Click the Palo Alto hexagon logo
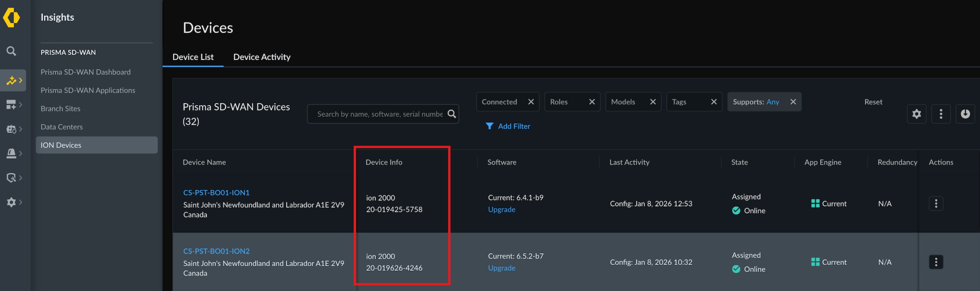The height and width of the screenshot is (291, 980). pos(11,17)
